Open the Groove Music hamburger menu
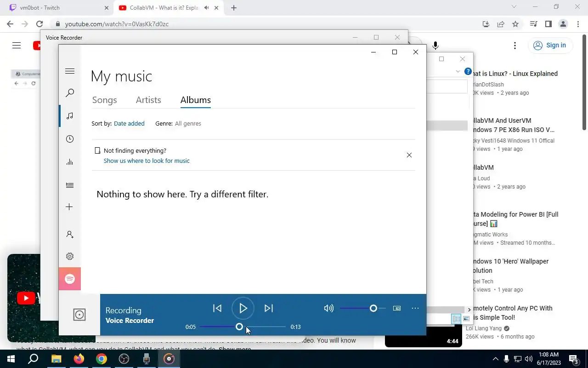The image size is (588, 368). [70, 71]
